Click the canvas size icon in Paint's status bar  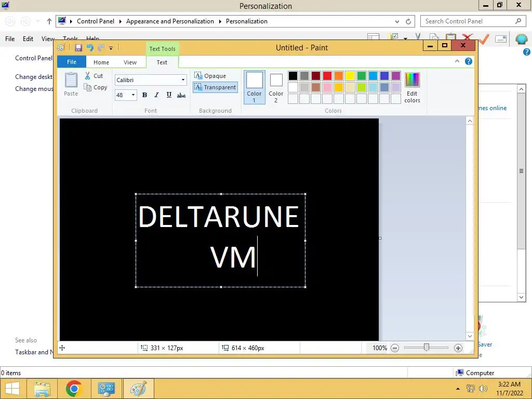click(x=225, y=348)
